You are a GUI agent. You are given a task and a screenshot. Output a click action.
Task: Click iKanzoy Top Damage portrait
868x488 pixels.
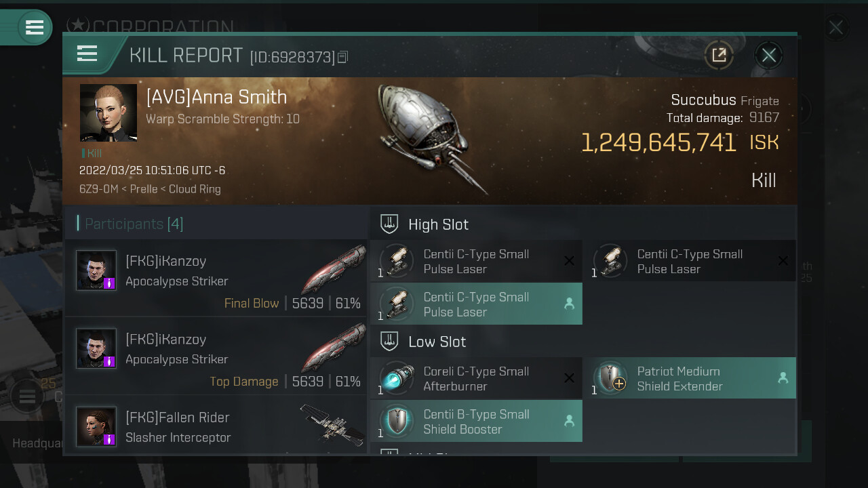click(x=96, y=348)
